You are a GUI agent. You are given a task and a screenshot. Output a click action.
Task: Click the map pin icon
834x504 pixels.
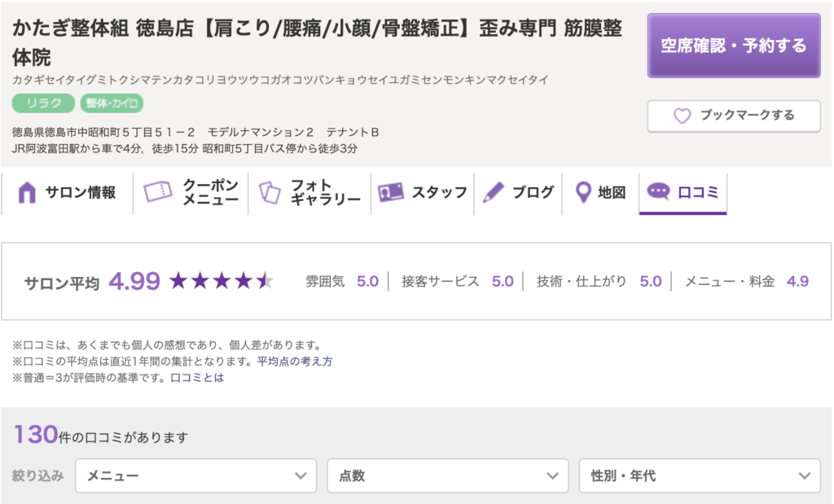[x=583, y=193]
